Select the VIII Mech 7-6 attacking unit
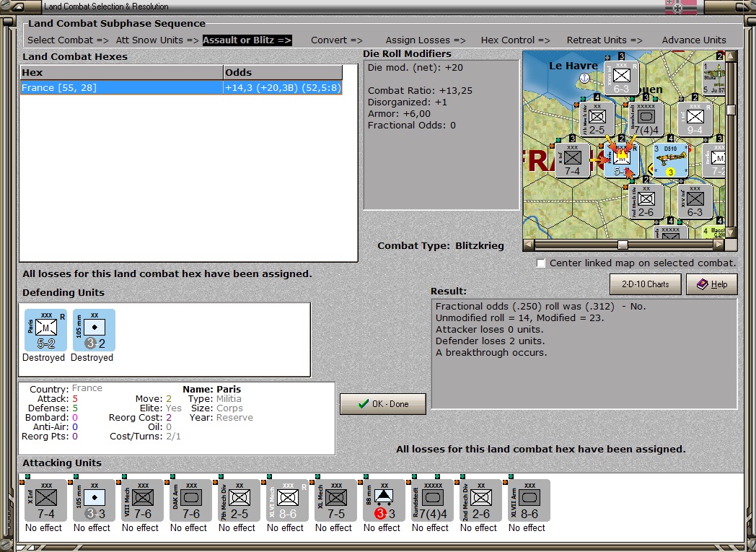Image resolution: width=756 pixels, height=552 pixels. coord(143,501)
